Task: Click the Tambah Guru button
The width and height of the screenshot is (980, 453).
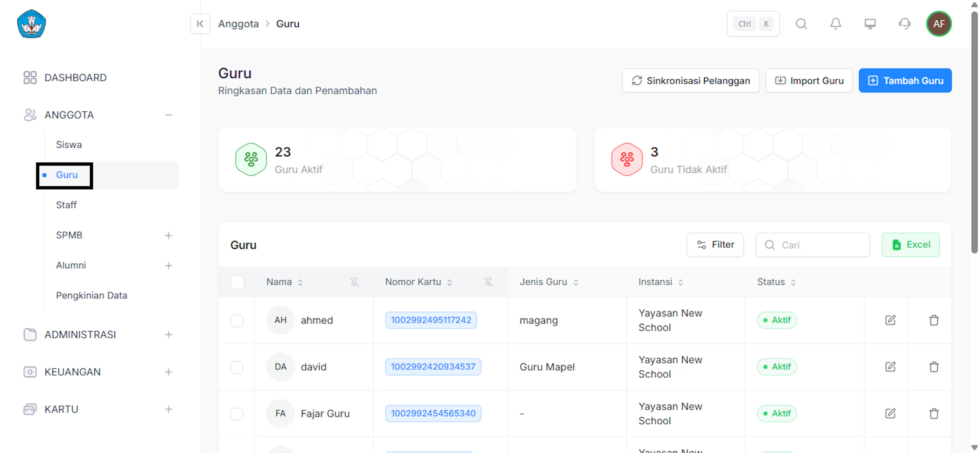Action: pos(905,81)
